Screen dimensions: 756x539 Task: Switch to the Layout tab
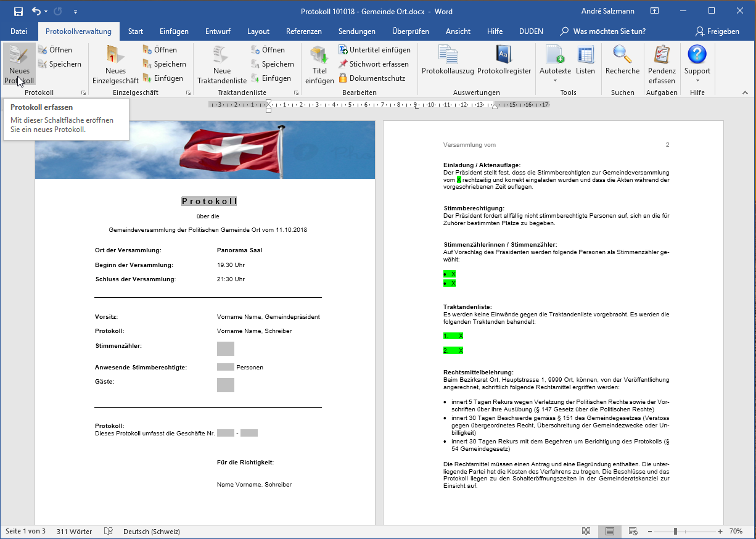tap(258, 31)
